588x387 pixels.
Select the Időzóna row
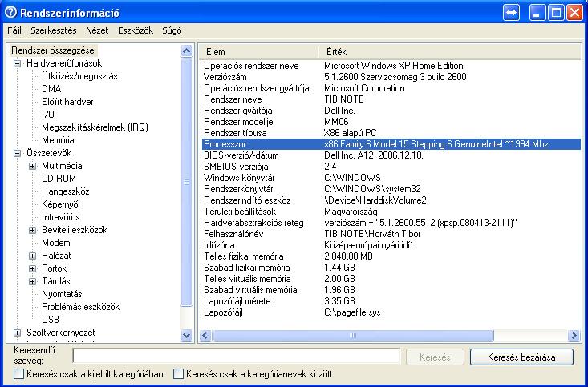[391, 245]
